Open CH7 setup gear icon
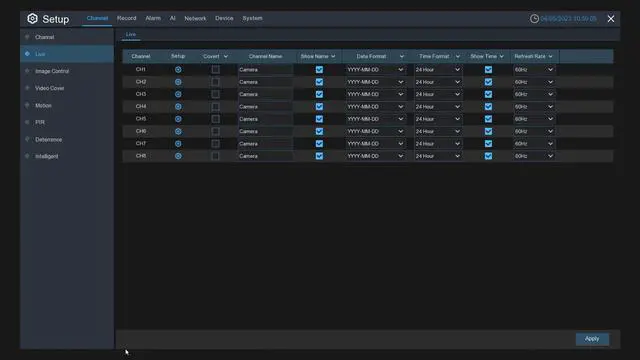This screenshot has height=360, width=640. [178, 144]
